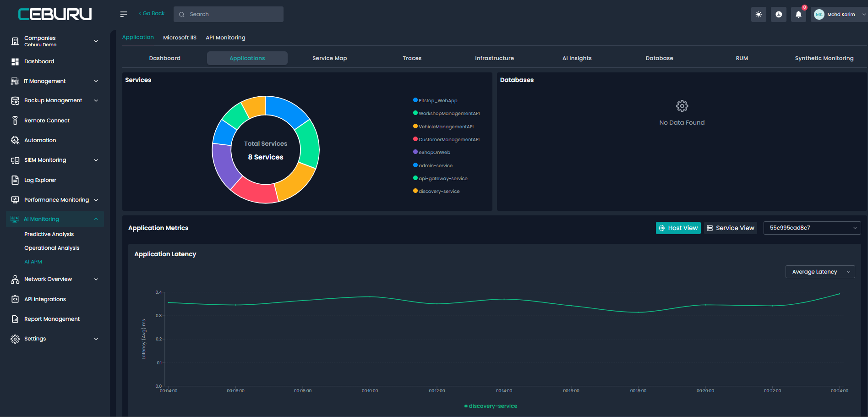Click the Go Back link

click(x=152, y=13)
